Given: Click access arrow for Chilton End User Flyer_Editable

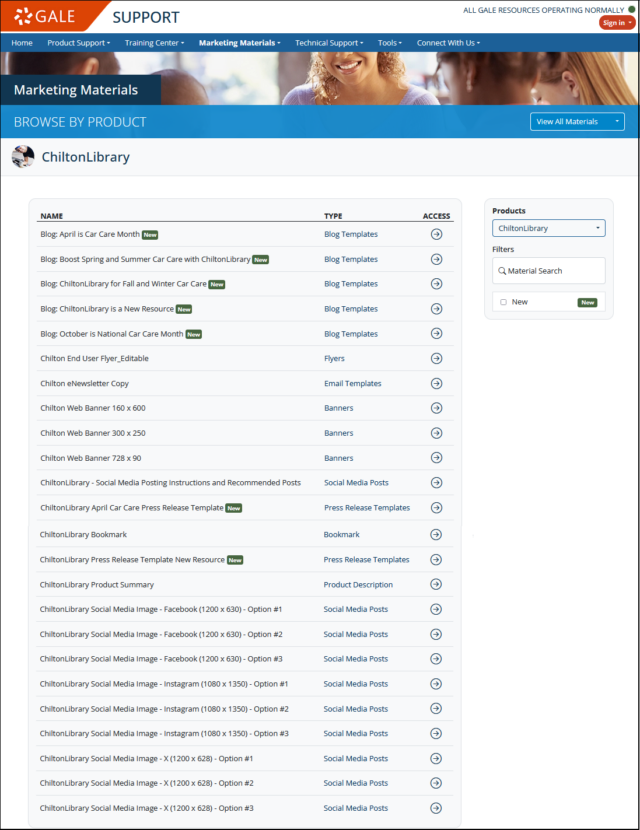Looking at the screenshot, I should coord(436,359).
